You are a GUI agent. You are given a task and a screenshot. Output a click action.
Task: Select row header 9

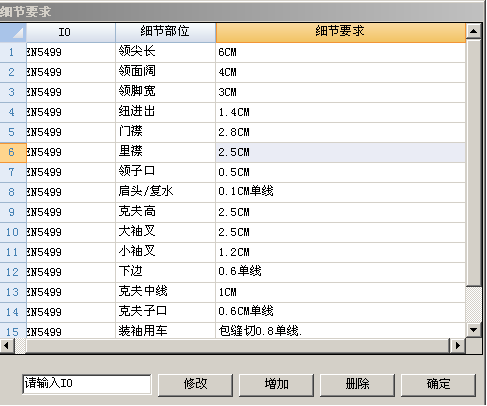click(x=13, y=212)
